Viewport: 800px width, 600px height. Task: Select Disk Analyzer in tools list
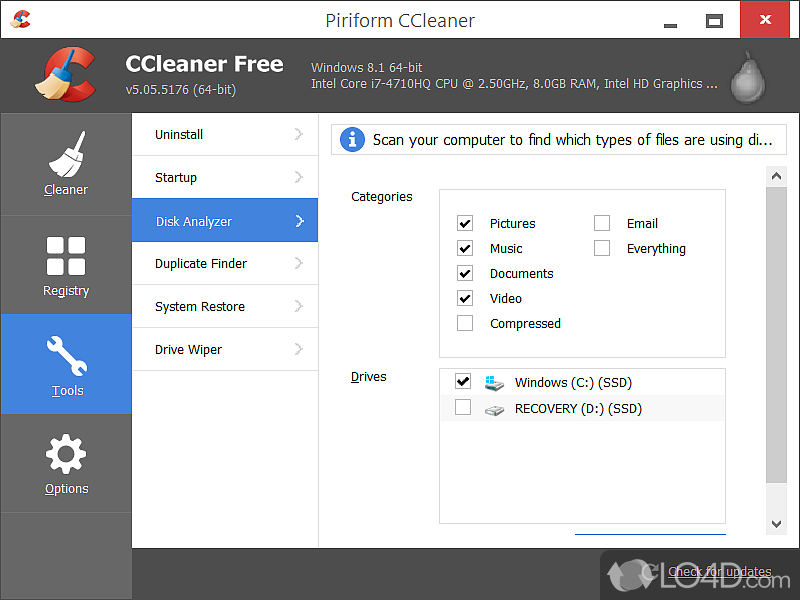point(225,220)
